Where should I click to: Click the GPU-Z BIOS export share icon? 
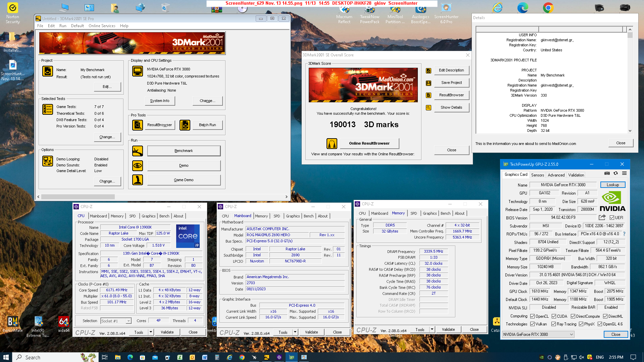click(x=602, y=217)
